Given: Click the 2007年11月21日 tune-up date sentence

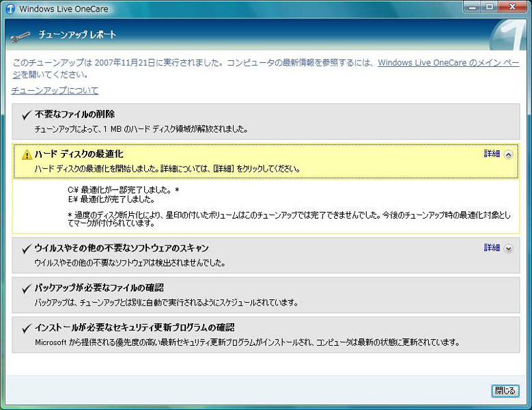Looking at the screenshot, I should (119, 63).
